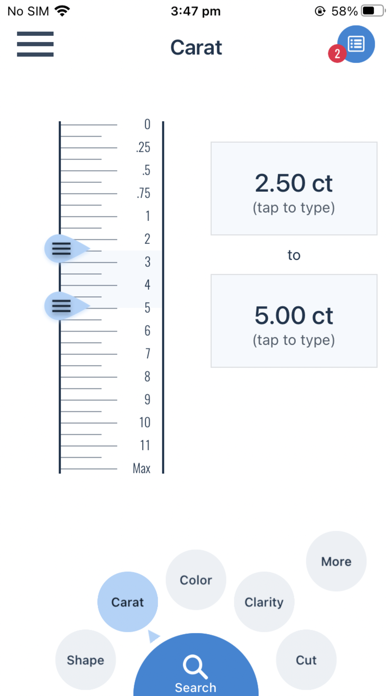Tap the 2.50 ct minimum field
392x696 pixels.
pos(294,188)
